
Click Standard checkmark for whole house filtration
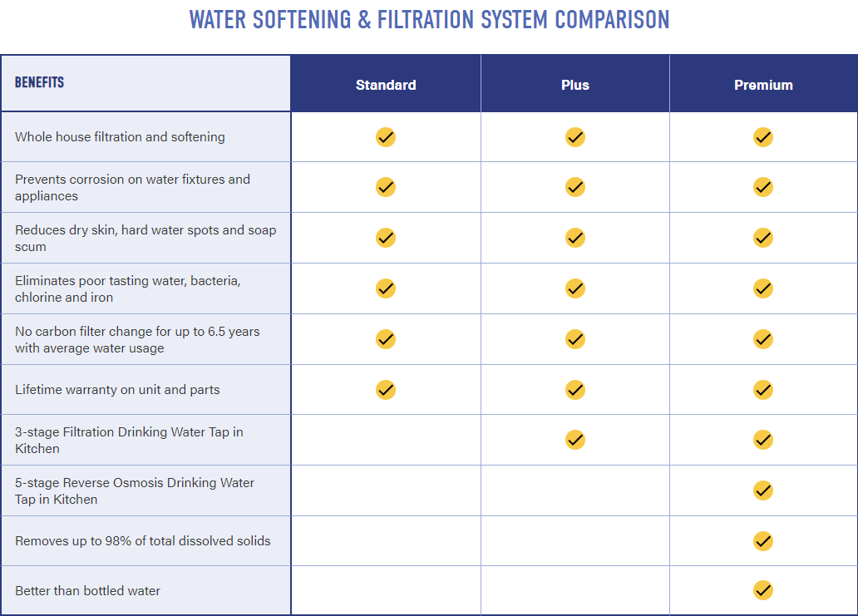click(x=386, y=137)
